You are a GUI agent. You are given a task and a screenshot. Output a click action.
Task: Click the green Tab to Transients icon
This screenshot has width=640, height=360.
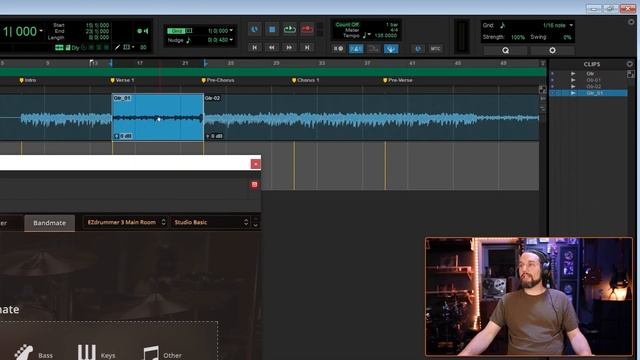pyautogui.click(x=59, y=48)
